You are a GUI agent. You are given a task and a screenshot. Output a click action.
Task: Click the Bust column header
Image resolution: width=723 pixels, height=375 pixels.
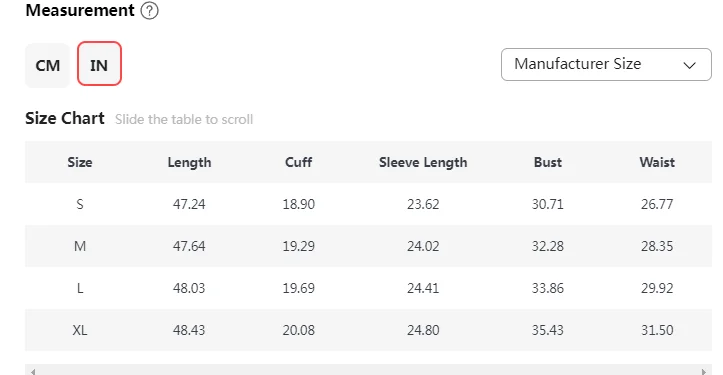tap(548, 162)
